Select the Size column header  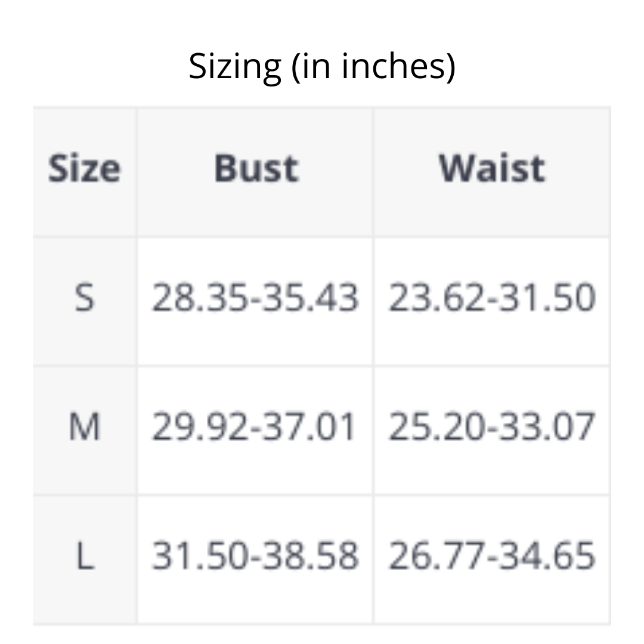(x=84, y=169)
